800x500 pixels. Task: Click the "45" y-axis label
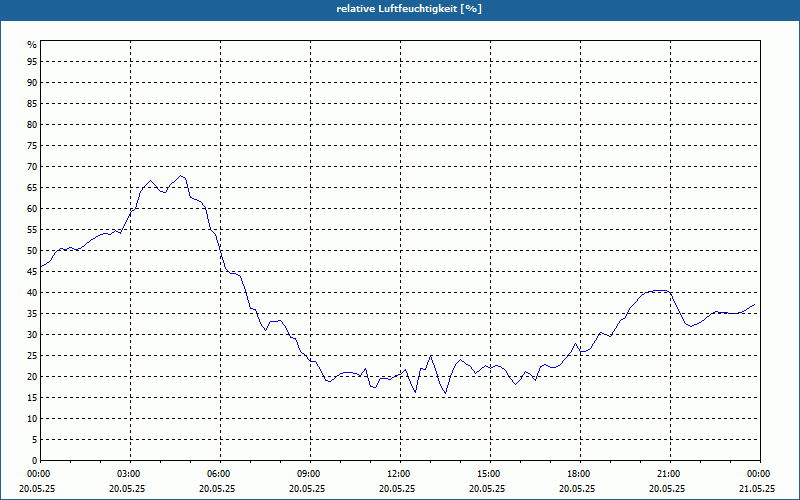[x=32, y=272]
